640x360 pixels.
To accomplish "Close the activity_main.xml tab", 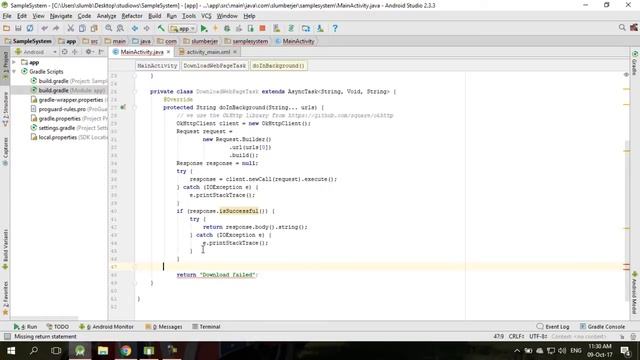I will [235, 52].
